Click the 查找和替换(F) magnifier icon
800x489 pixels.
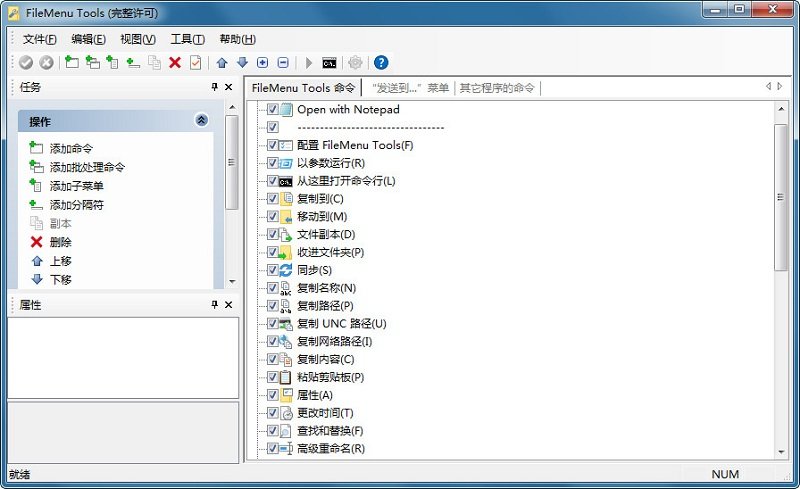[286, 431]
